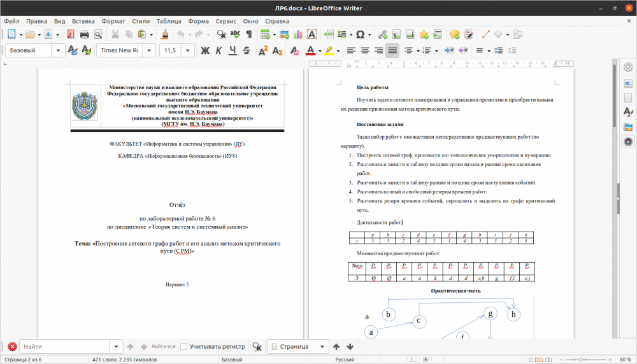This screenshot has height=364, width=637.
Task: Click the Print icon in toolbar
Action: point(84,34)
